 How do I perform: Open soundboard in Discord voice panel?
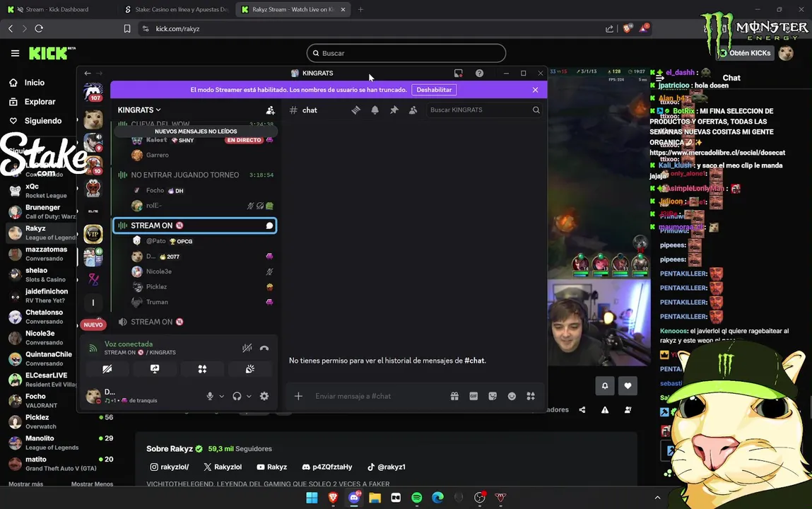(250, 369)
